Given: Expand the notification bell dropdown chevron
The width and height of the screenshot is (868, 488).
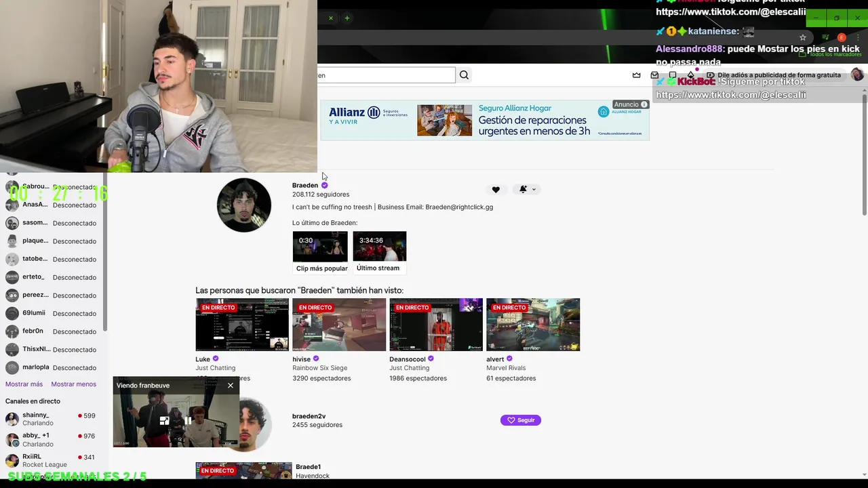Looking at the screenshot, I should (x=534, y=190).
